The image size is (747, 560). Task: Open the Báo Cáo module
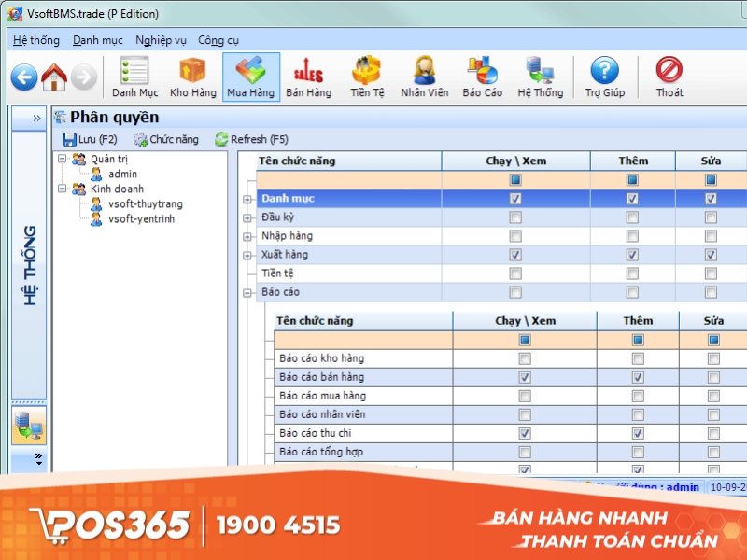click(x=483, y=77)
